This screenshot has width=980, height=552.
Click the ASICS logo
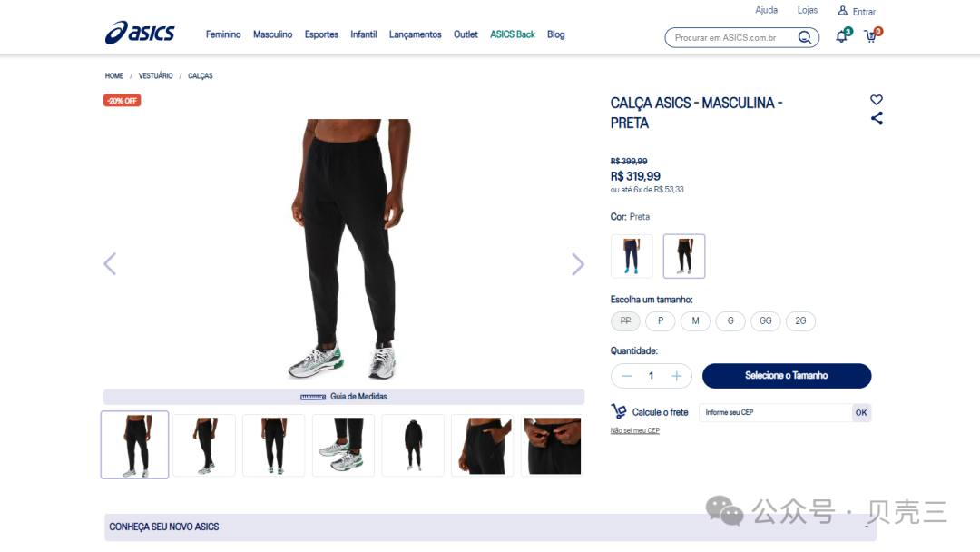(140, 33)
